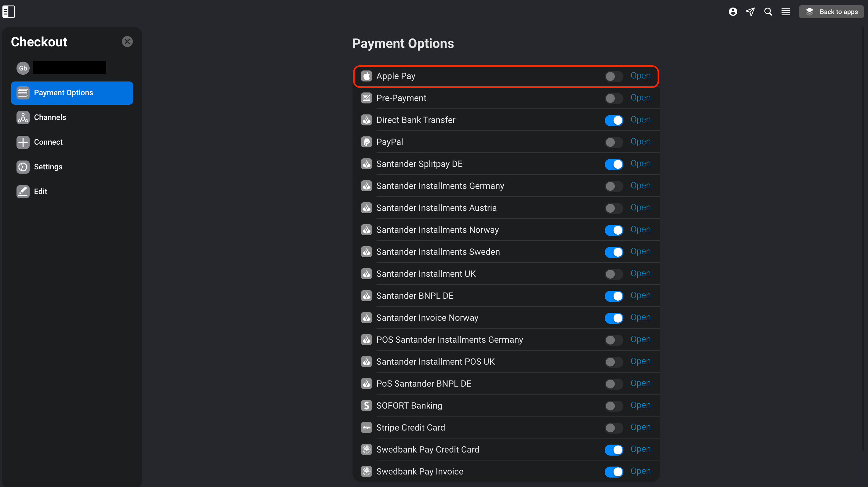Click the POS Santander Installments Germany label
Viewport: 868px width, 487px height.
450,340
